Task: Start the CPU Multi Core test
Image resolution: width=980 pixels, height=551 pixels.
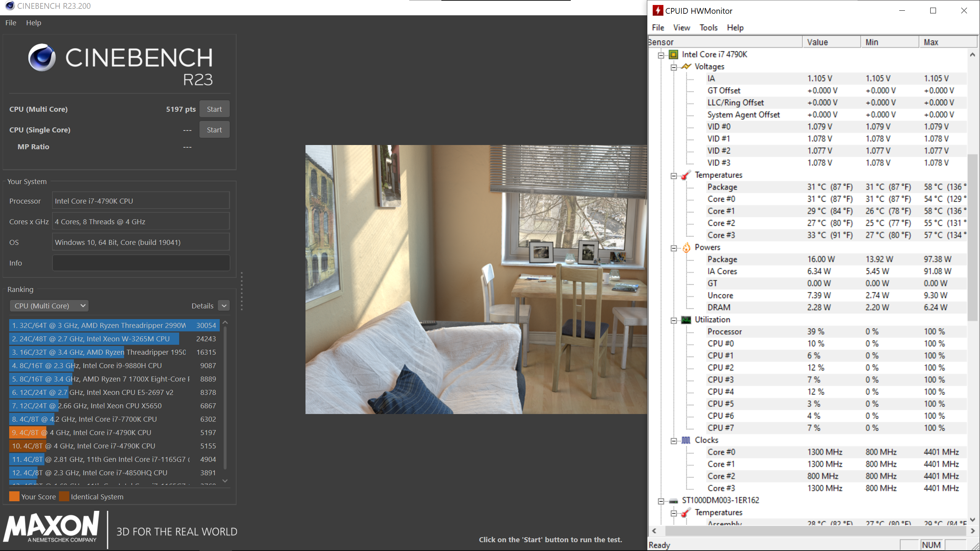Action: pos(214,109)
